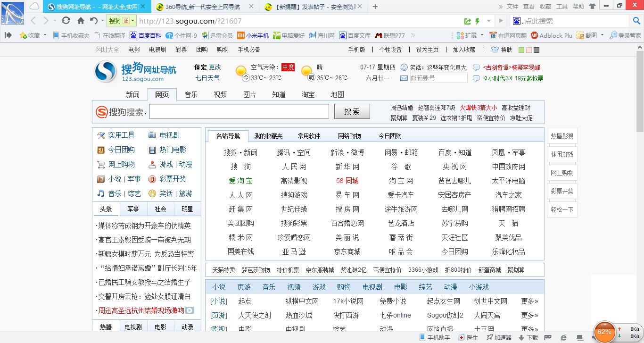Image resolution: width=644 pixels, height=343 pixels.
Task: Click the browser back arrow
Action: point(33,21)
